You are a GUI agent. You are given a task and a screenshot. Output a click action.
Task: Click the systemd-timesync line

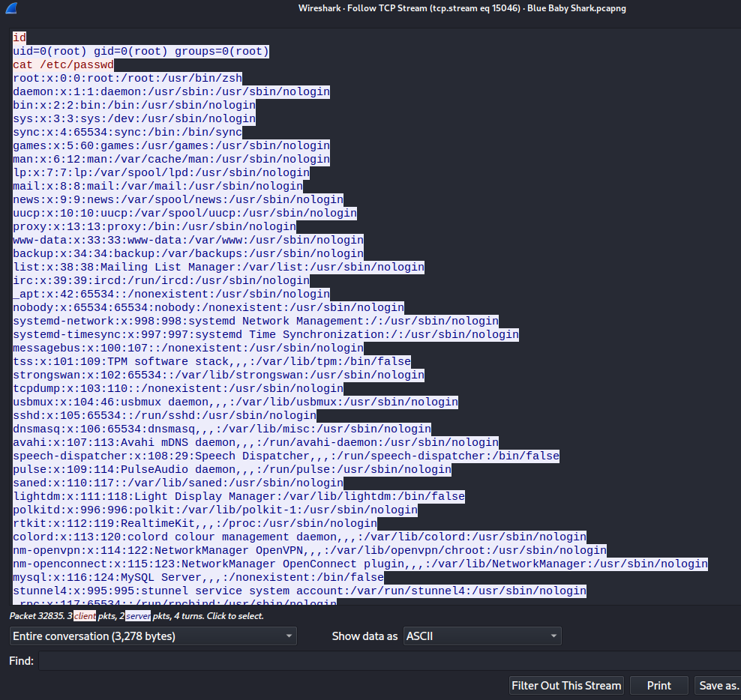pyautogui.click(x=266, y=334)
